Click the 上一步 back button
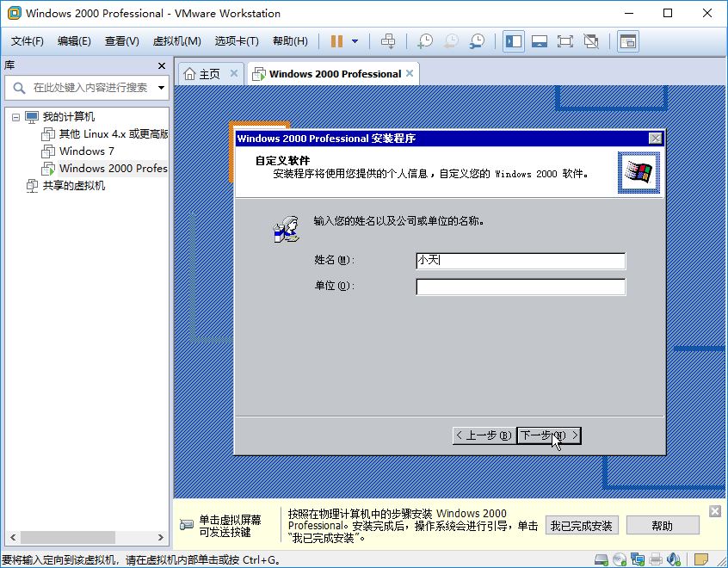 pyautogui.click(x=484, y=435)
